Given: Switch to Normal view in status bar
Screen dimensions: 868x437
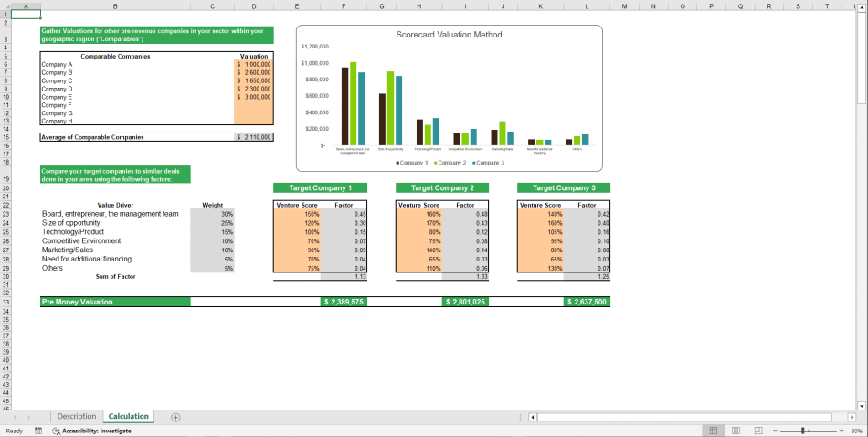Looking at the screenshot, I should tap(713, 431).
